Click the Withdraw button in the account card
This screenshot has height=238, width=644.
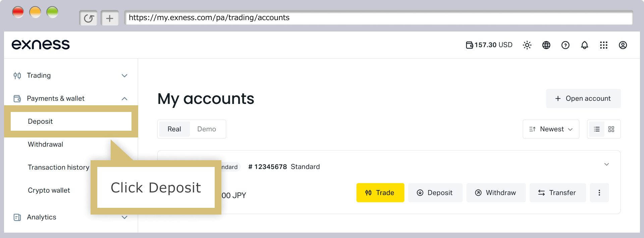point(496,193)
